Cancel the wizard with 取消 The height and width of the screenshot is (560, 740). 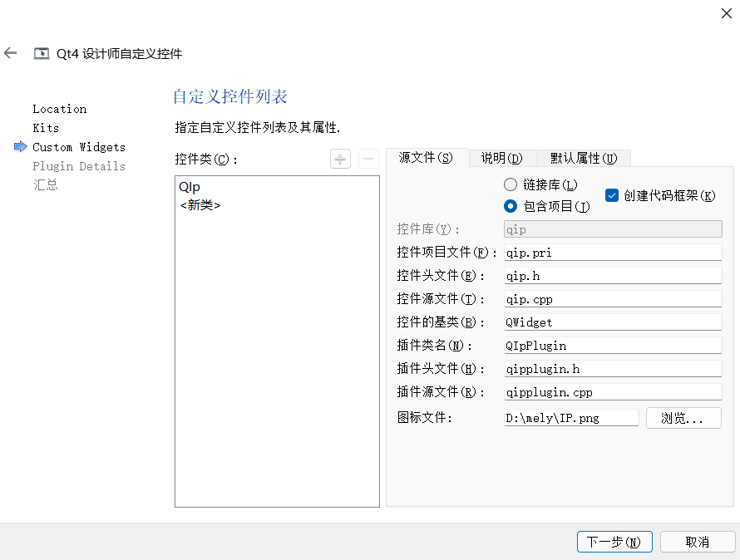[x=698, y=542]
